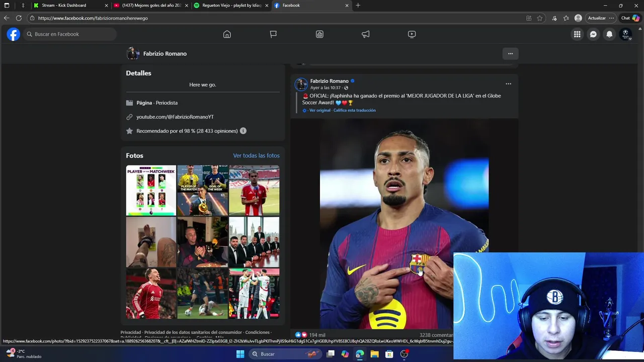Open Fabrizio Romano post avatar
The width and height of the screenshot is (644, 362).
pyautogui.click(x=301, y=84)
